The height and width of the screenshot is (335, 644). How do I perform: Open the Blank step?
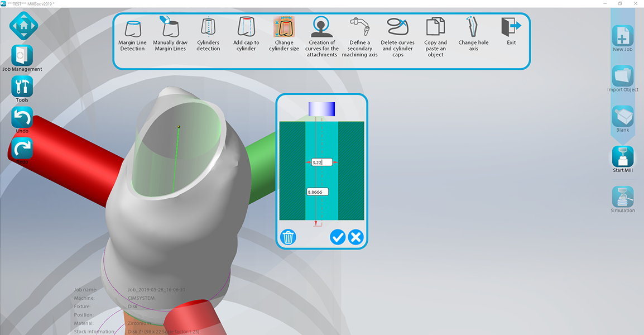coord(623,119)
